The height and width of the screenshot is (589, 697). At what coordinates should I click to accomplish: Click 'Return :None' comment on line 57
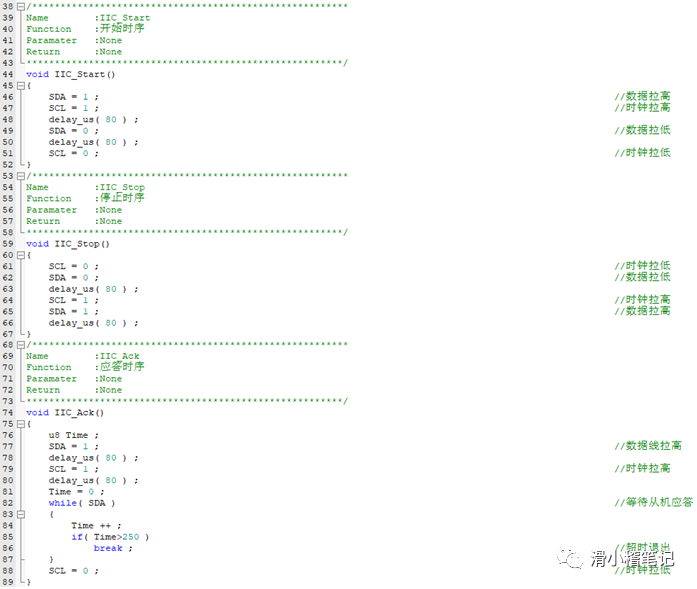pyautogui.click(x=74, y=221)
